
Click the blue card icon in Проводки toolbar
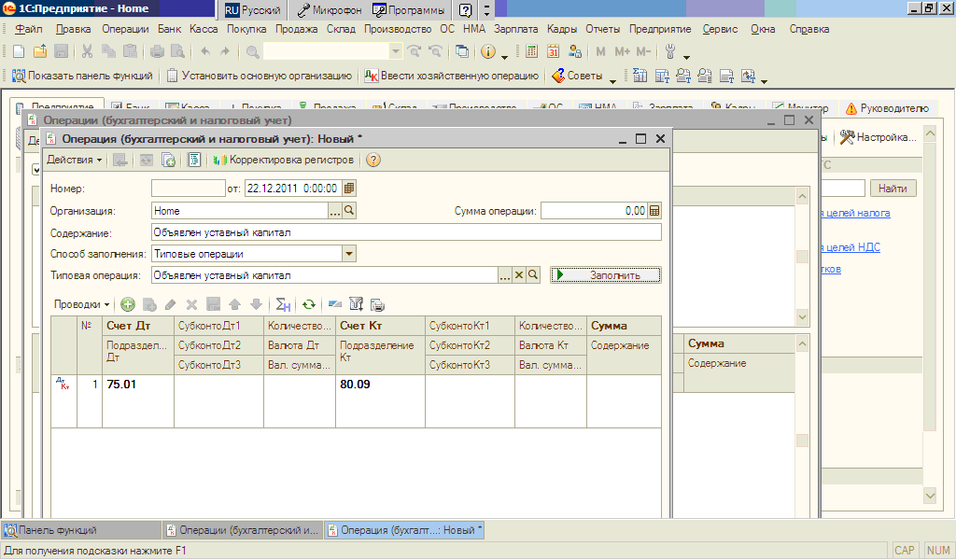click(x=335, y=304)
